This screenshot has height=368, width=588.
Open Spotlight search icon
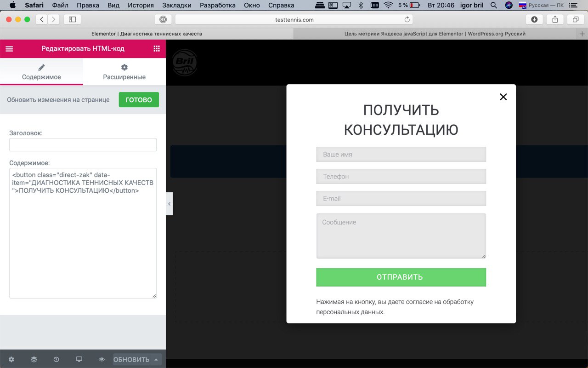click(494, 5)
